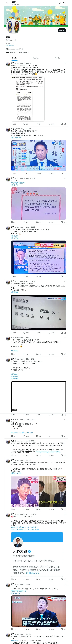Play the video in the Mar 6, 2024 post

[x=39, y=396]
